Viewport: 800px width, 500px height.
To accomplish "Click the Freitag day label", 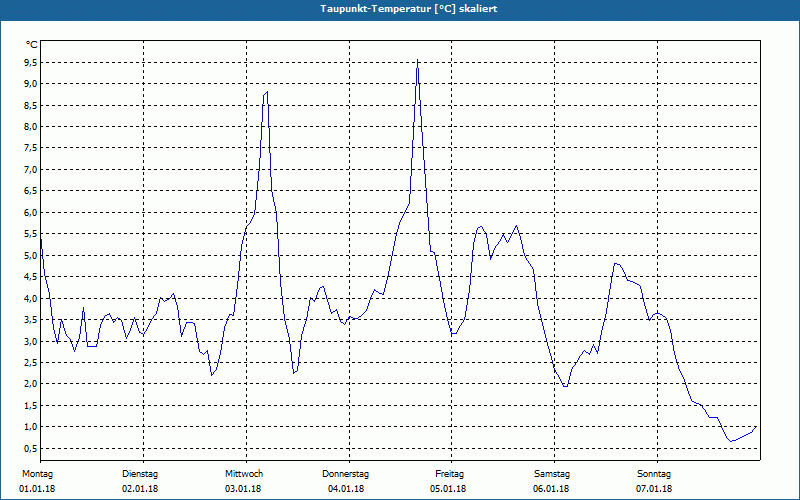I will (x=449, y=474).
